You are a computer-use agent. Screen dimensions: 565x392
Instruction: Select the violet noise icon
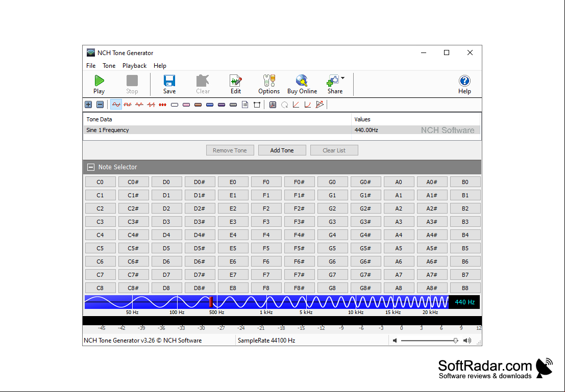[x=221, y=104]
